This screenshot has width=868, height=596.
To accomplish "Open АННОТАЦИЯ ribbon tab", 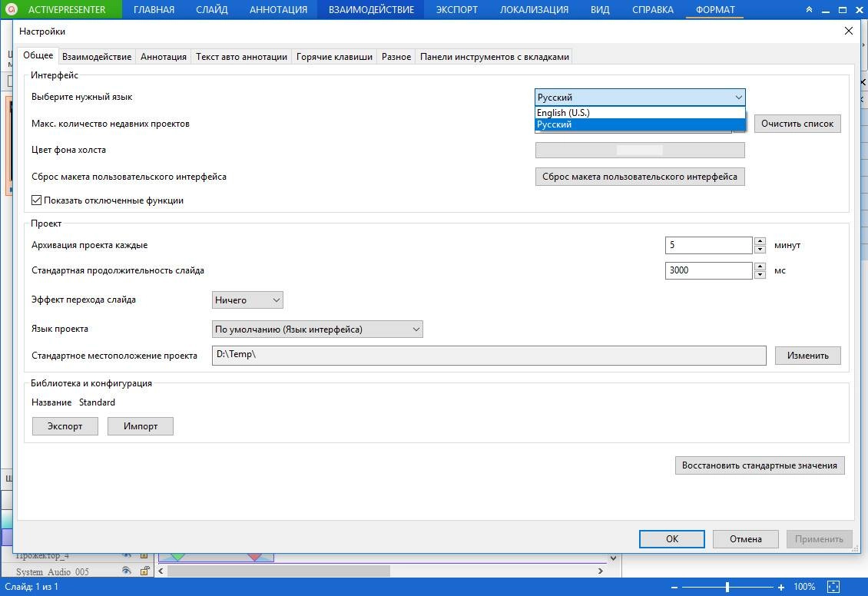I will pyautogui.click(x=278, y=9).
